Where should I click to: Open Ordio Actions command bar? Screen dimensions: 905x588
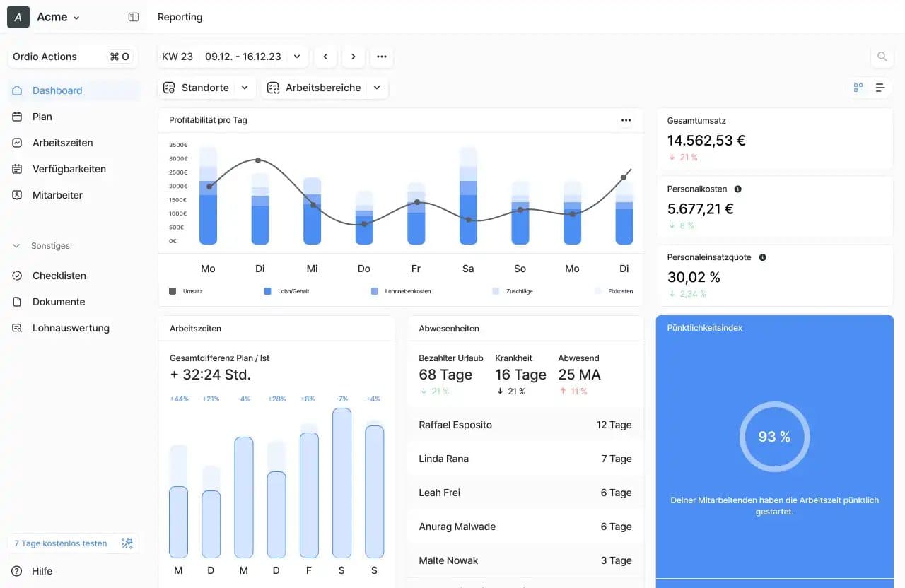(x=73, y=57)
